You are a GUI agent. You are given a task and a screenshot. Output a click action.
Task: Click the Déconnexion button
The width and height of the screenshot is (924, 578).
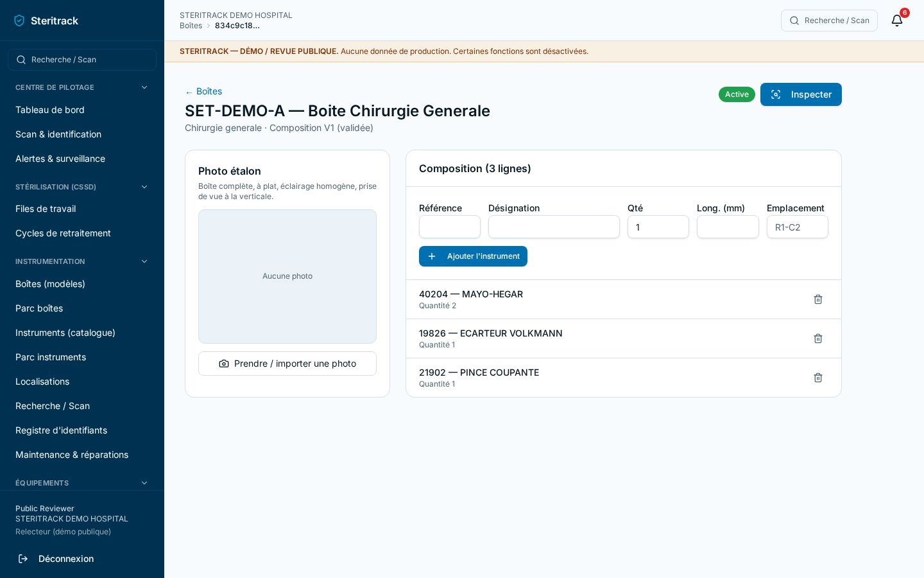pyautogui.click(x=82, y=559)
